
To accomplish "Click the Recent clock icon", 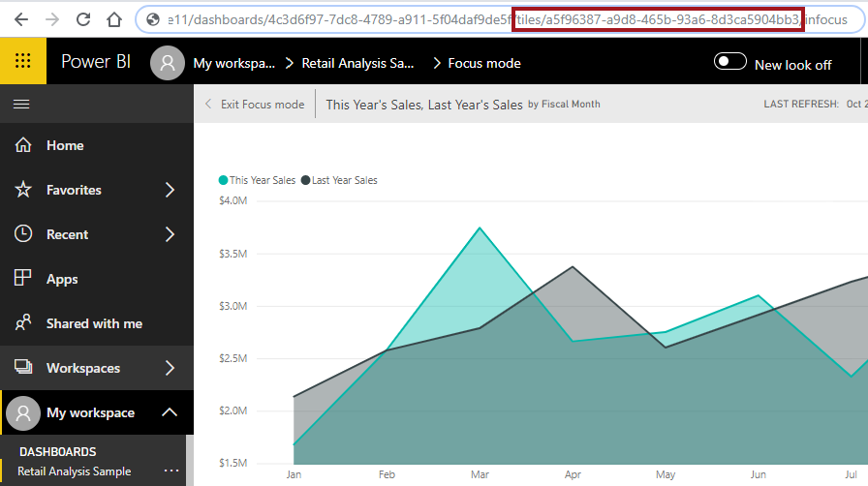I will click(24, 234).
